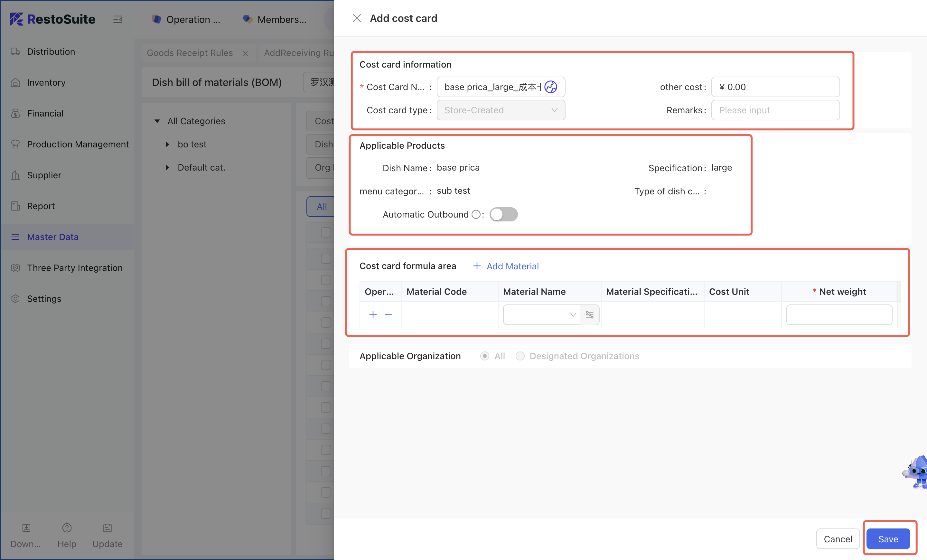Click the Update icon at bottom
Viewport: 927px width, 560px height.
point(107,528)
